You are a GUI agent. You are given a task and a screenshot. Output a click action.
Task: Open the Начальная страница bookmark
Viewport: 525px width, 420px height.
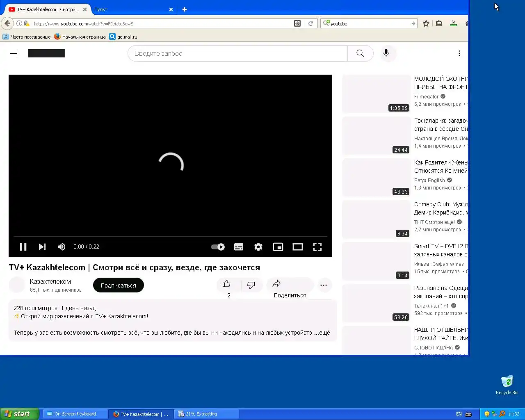[80, 37]
